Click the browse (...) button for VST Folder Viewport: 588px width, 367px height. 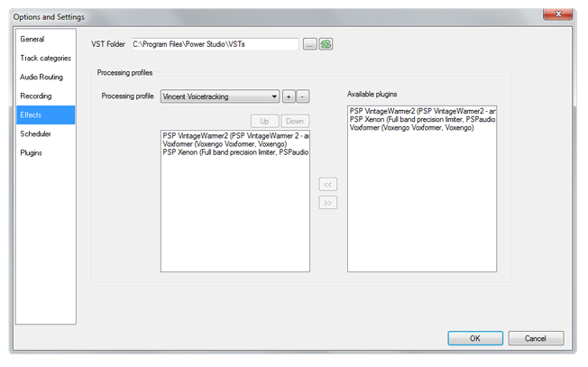tap(309, 44)
